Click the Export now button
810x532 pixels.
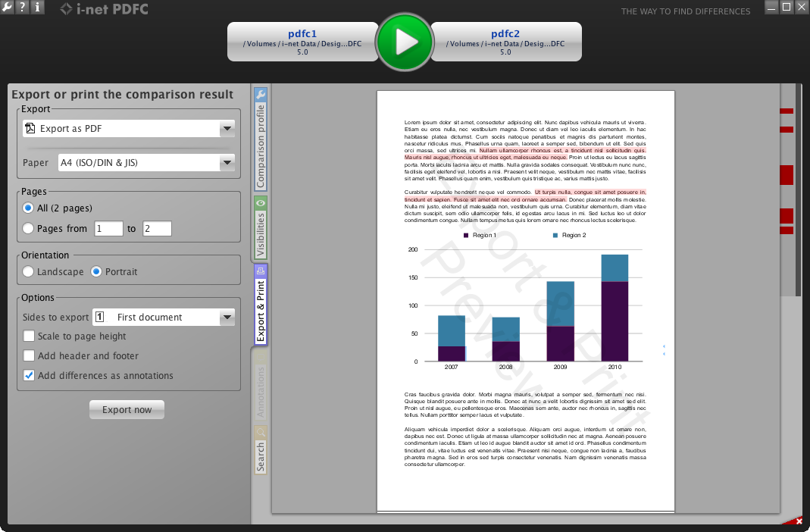(x=127, y=409)
